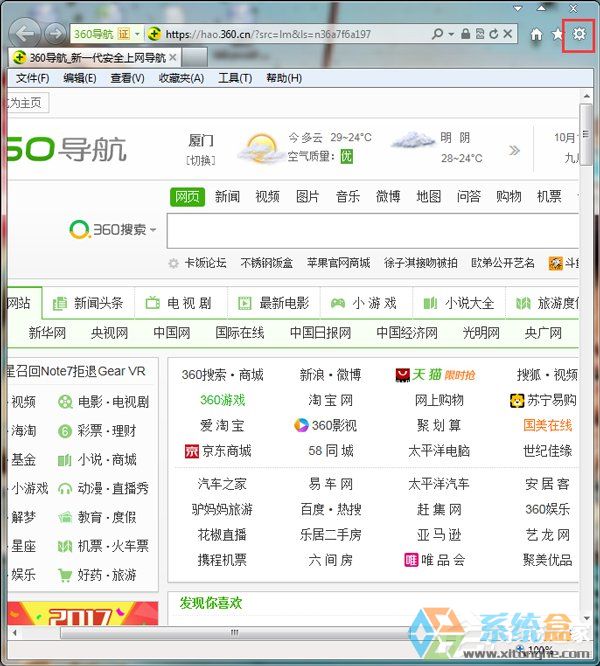600x666 pixels.
Task: Click the browser Back arrow button
Action: pos(25,33)
